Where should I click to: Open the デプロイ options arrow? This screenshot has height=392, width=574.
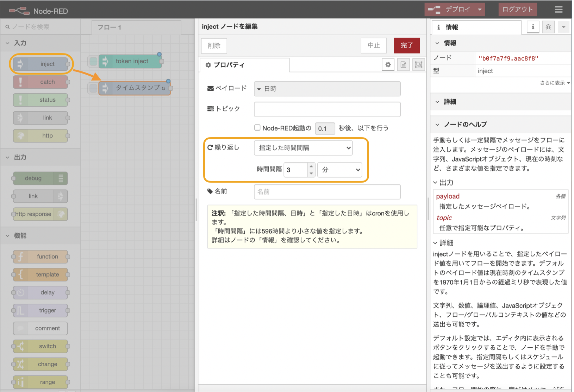(x=480, y=10)
